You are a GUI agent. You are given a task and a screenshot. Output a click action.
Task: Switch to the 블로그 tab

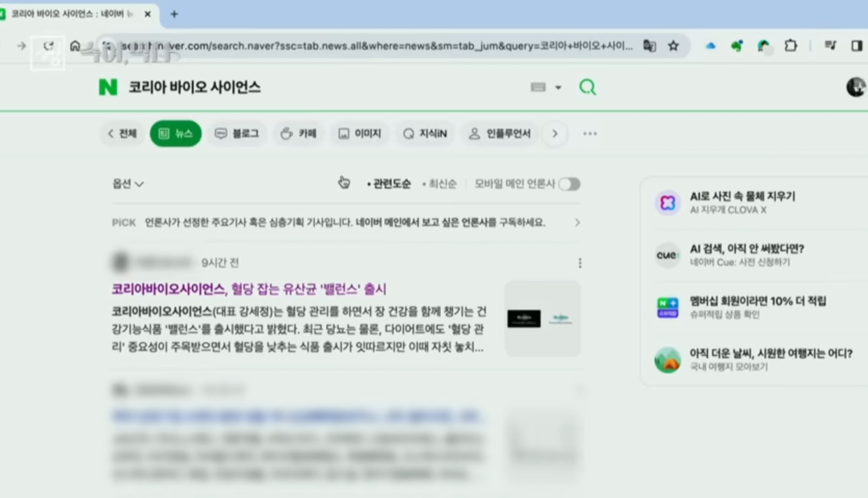[x=237, y=133]
